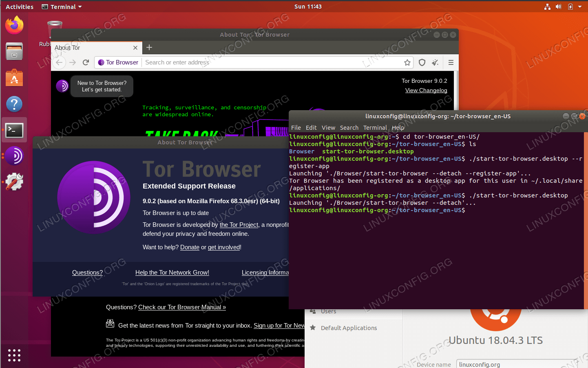Click the Terminal window title bar
This screenshot has width=588, height=368.
point(438,116)
